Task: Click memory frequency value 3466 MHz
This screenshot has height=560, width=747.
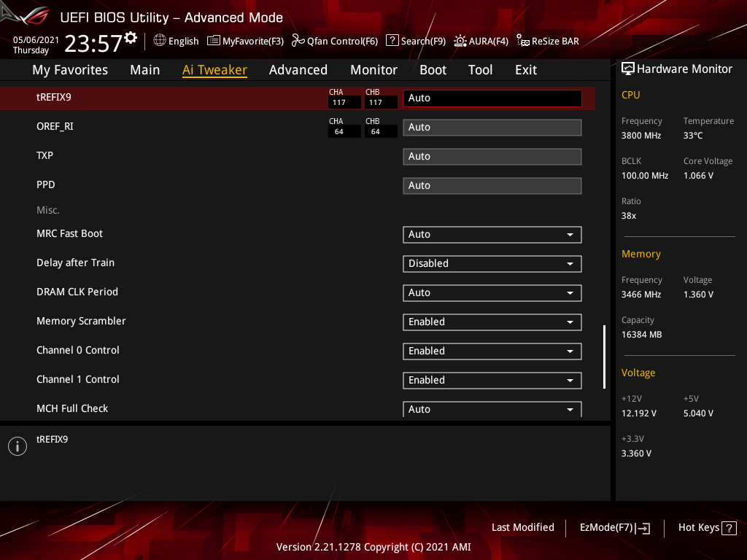Action: tap(641, 295)
